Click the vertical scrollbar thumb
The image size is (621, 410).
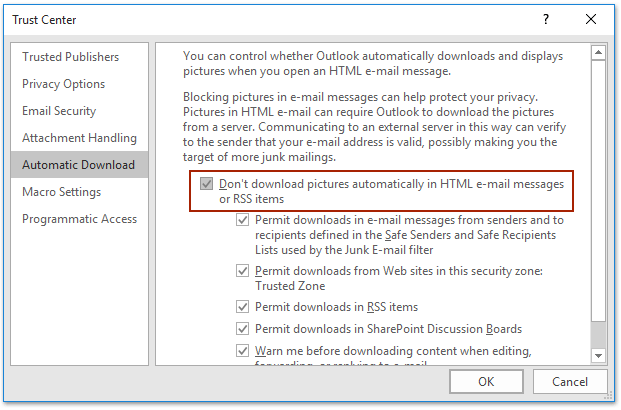pyautogui.click(x=598, y=190)
